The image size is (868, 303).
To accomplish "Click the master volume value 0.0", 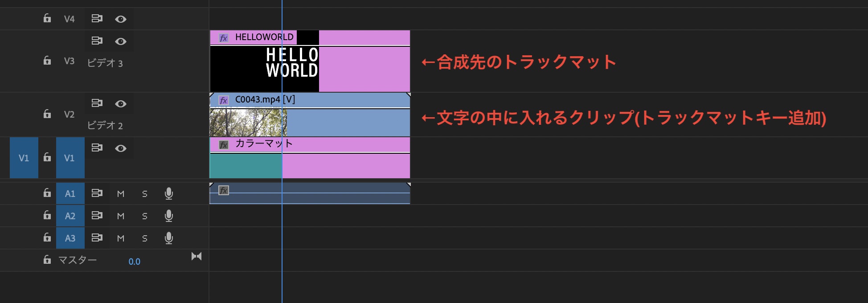I will click(134, 262).
